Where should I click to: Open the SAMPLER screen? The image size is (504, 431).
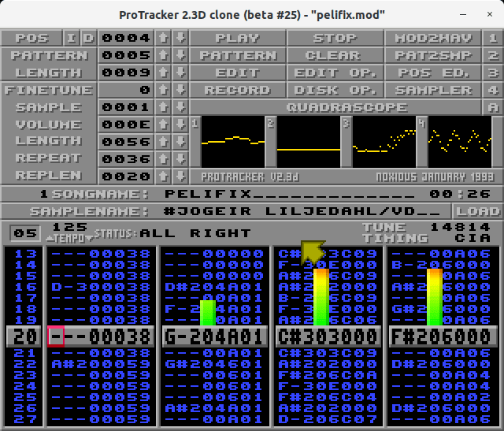tap(433, 90)
